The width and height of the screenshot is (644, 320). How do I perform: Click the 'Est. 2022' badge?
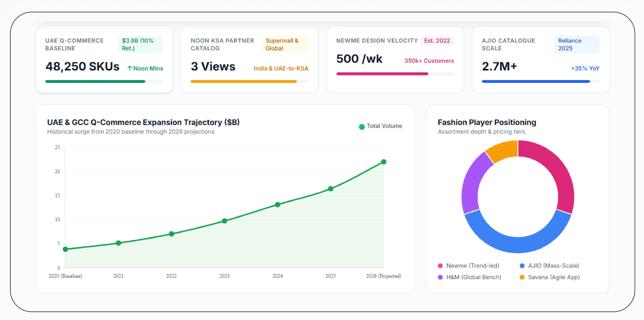[437, 41]
